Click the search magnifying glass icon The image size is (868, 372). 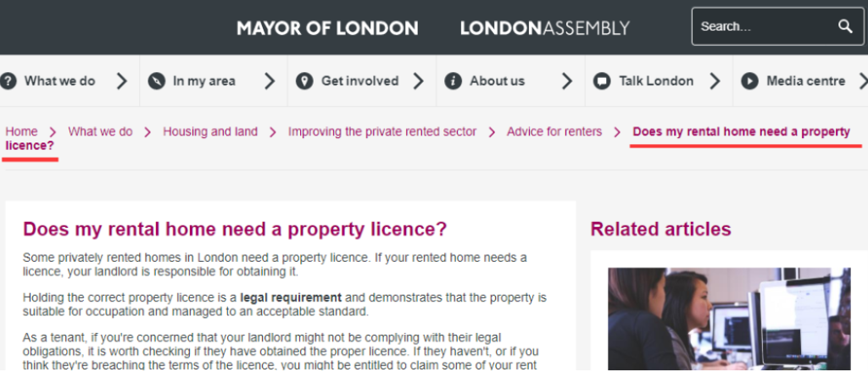coord(844,26)
